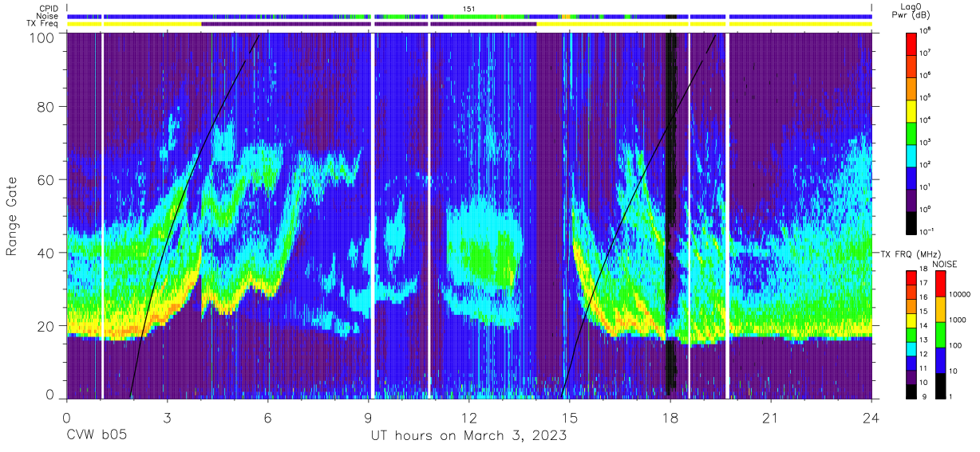This screenshot has height=452, width=980.
Task: Click the UT hours on March 3, 2023 label
Action: tap(469, 436)
